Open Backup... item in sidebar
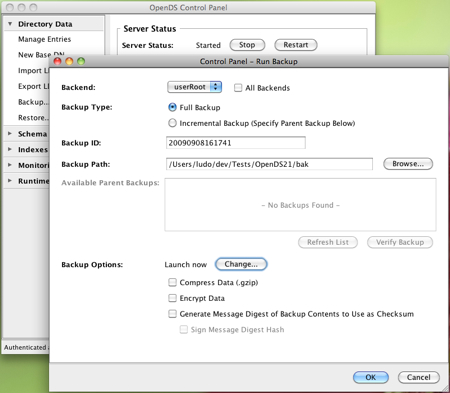 pyautogui.click(x=33, y=102)
